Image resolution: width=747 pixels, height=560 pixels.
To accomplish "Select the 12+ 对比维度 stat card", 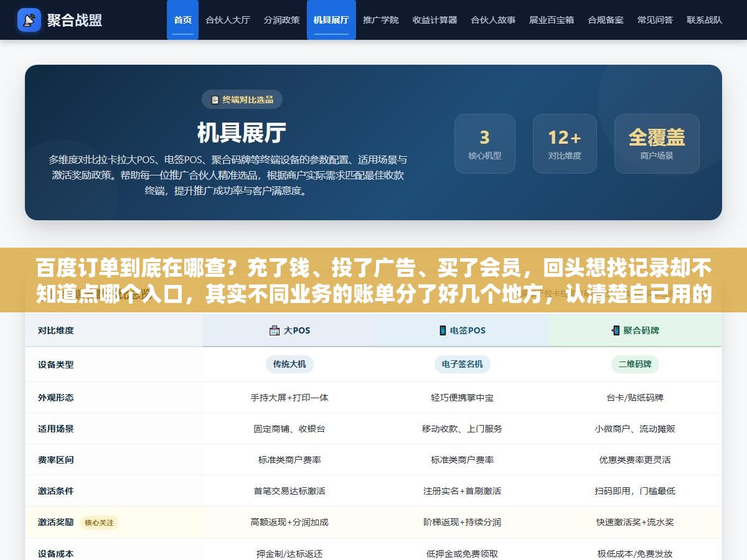I will [x=565, y=144].
